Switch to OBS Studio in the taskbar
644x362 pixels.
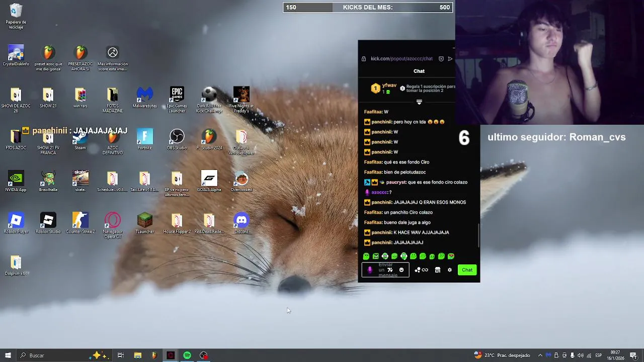pyautogui.click(x=204, y=355)
